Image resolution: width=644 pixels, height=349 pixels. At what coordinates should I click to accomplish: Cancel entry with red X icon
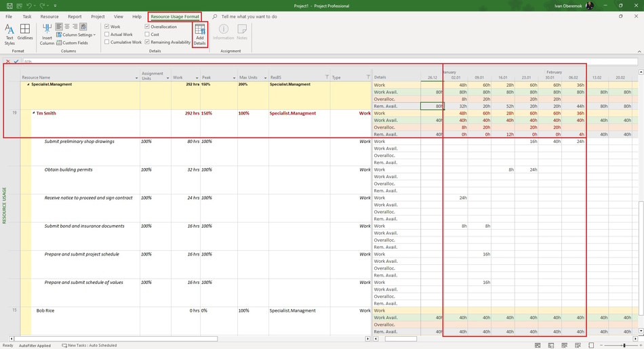(x=8, y=62)
